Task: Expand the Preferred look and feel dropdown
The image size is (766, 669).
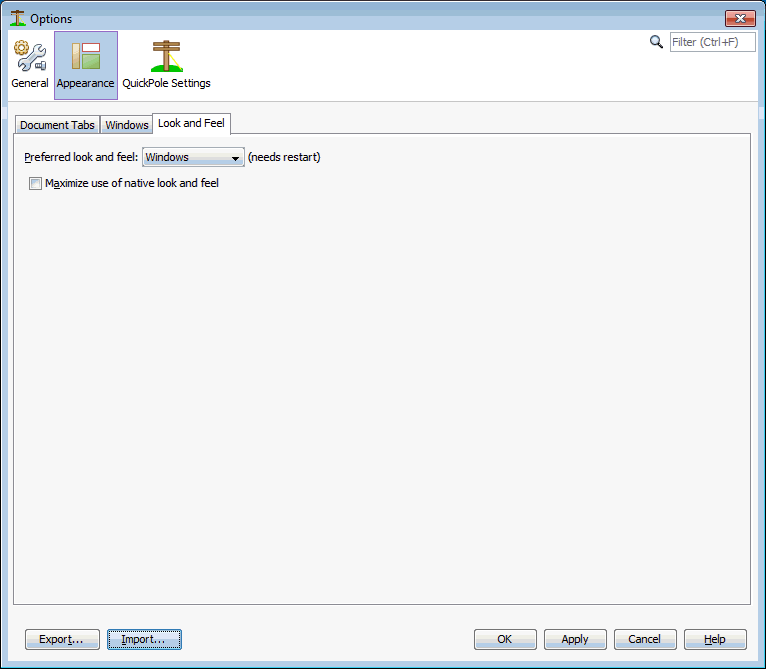Action: click(x=193, y=157)
